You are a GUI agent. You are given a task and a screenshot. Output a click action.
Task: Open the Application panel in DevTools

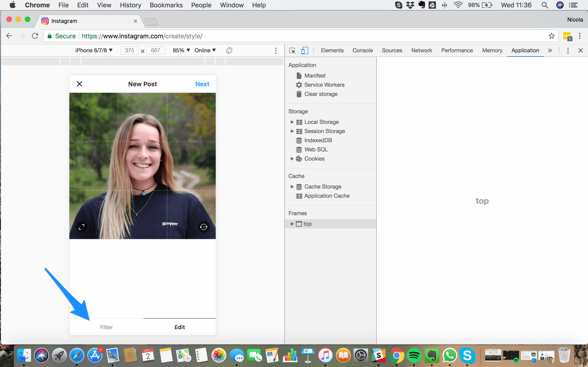tap(525, 50)
